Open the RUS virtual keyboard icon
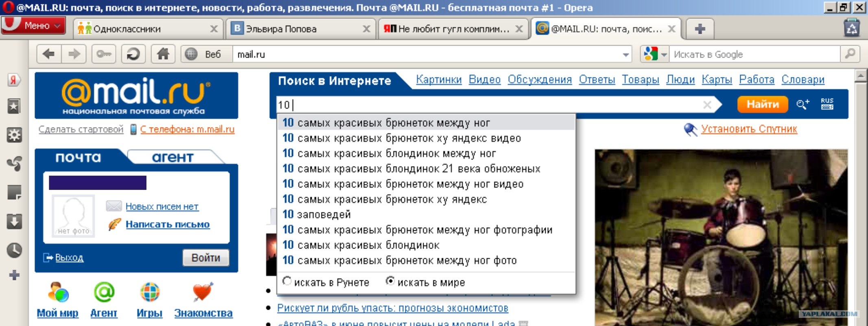868x326 pixels. coord(827,104)
